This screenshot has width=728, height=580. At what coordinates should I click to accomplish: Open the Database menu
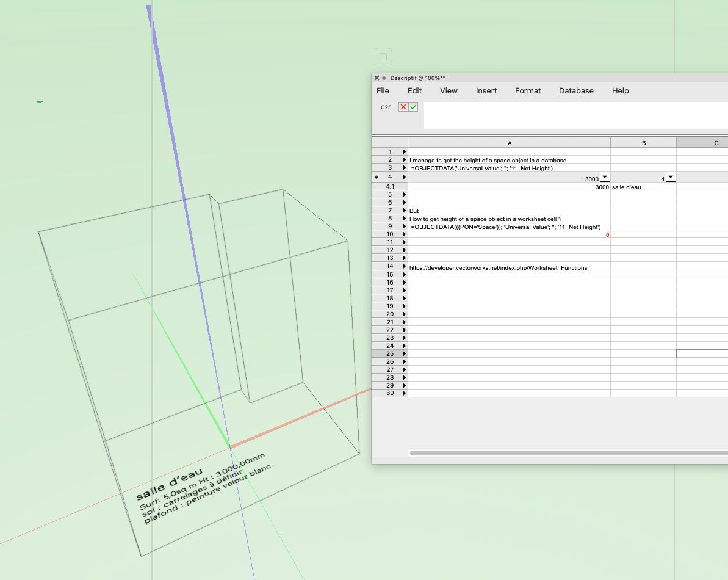(576, 90)
